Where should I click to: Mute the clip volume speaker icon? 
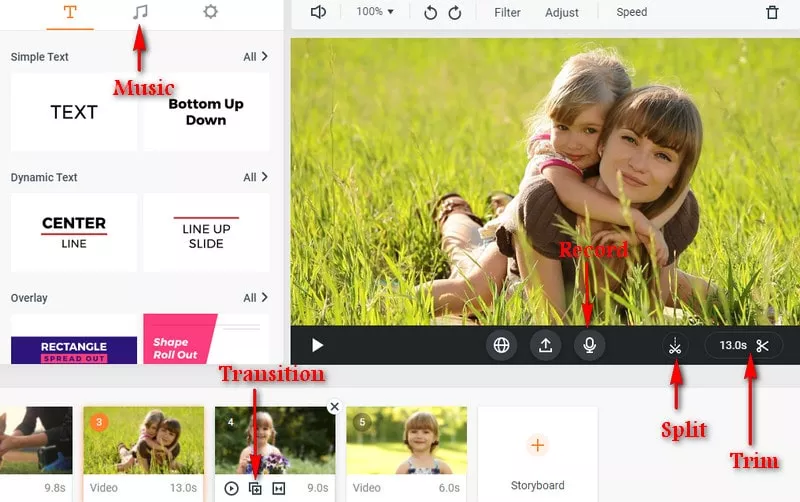click(x=318, y=12)
